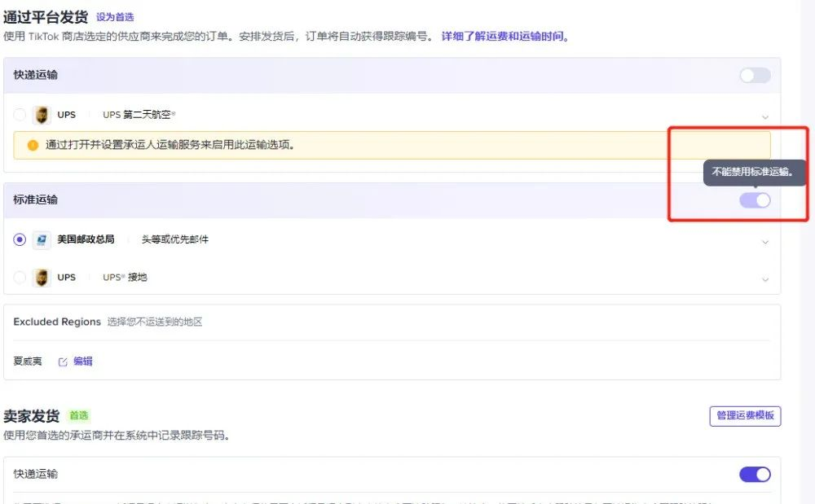Click the orange warning icon in the yellow banner
The width and height of the screenshot is (815, 504).
[33, 145]
